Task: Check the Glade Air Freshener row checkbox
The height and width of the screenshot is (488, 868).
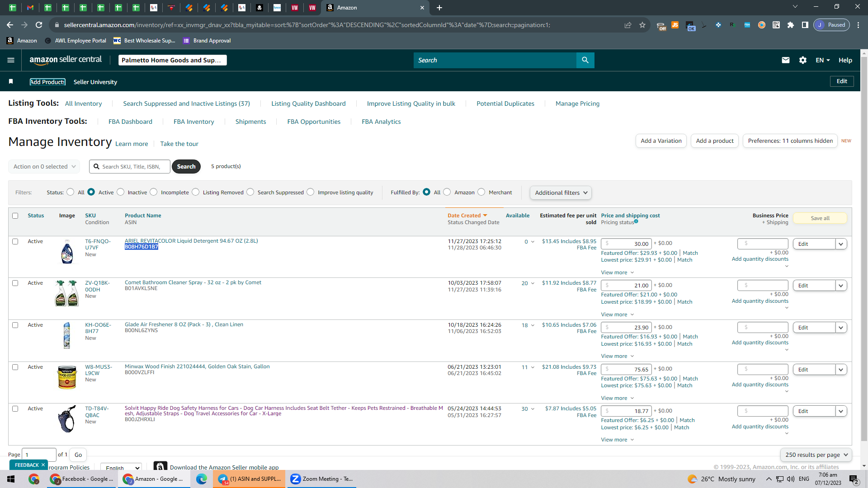Action: [15, 325]
